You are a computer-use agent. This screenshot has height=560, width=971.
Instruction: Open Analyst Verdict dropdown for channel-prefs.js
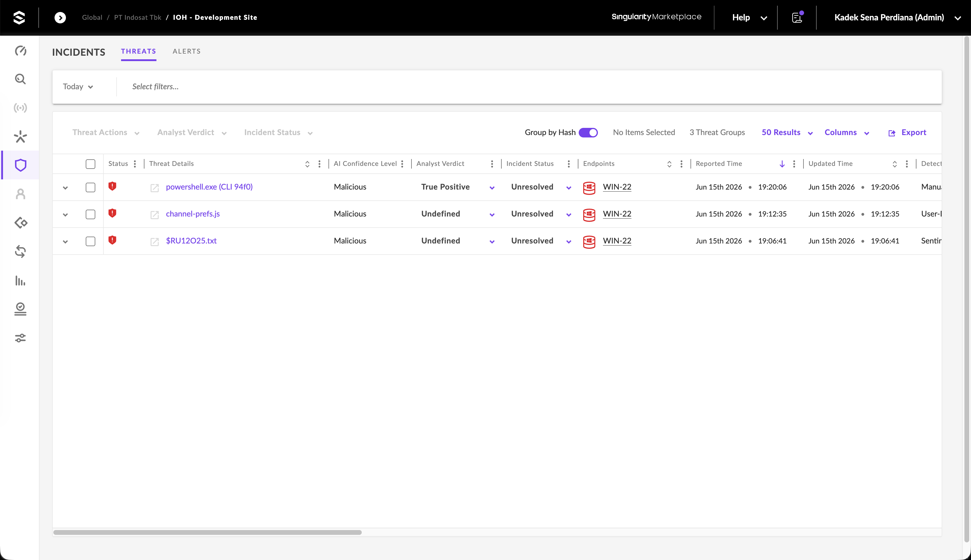tap(492, 215)
